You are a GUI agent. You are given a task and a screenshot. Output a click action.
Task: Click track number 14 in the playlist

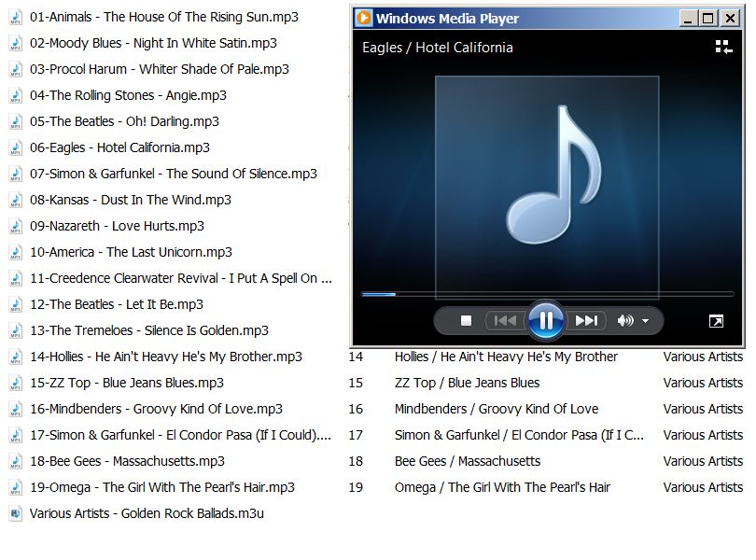(356, 357)
